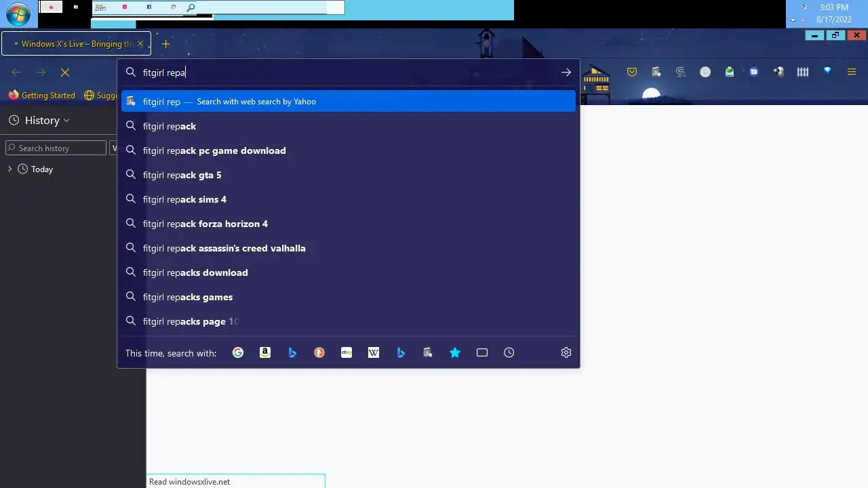Search with eBay engine icon

pyautogui.click(x=347, y=352)
